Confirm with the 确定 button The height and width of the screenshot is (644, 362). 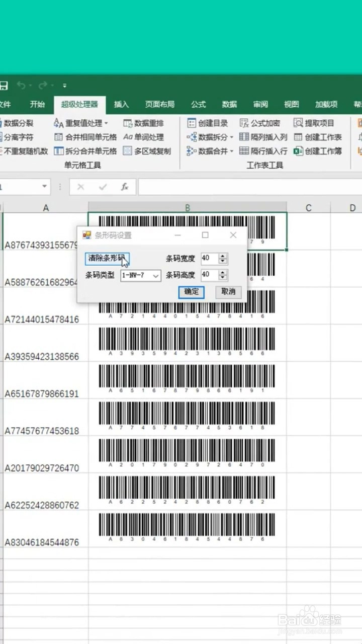click(x=191, y=292)
